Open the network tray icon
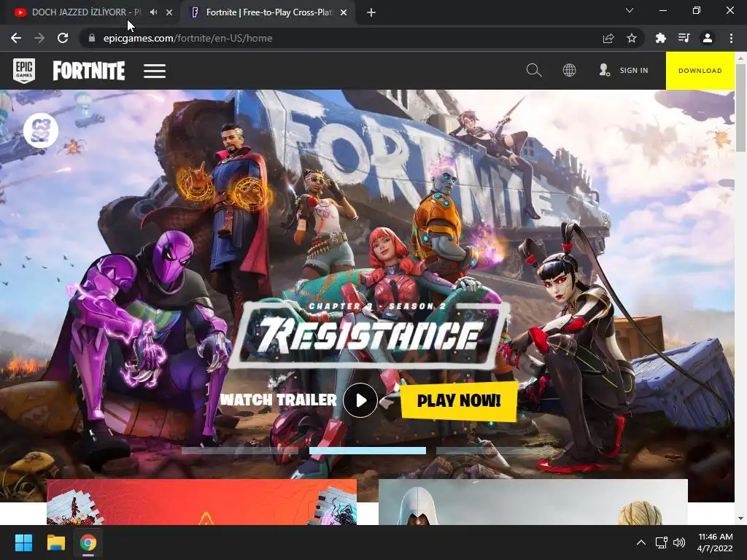The image size is (747, 560). coord(661,542)
